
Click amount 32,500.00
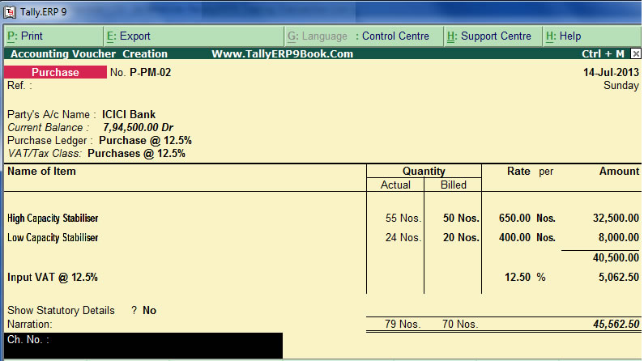(x=616, y=218)
